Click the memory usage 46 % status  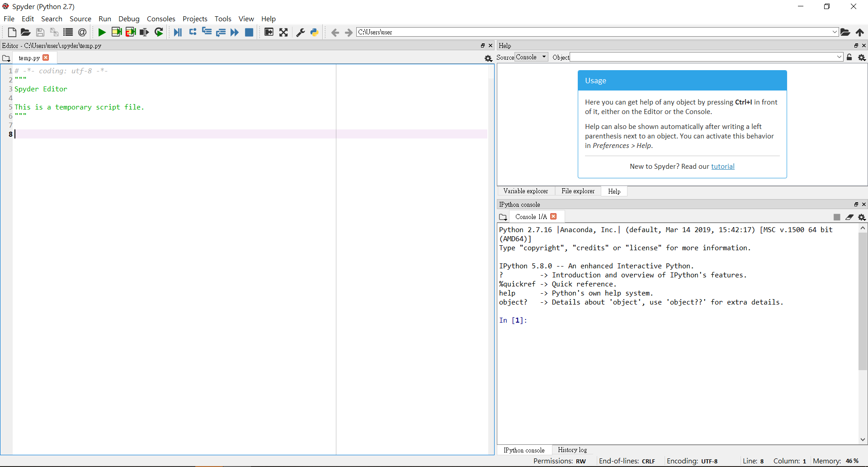(x=836, y=461)
